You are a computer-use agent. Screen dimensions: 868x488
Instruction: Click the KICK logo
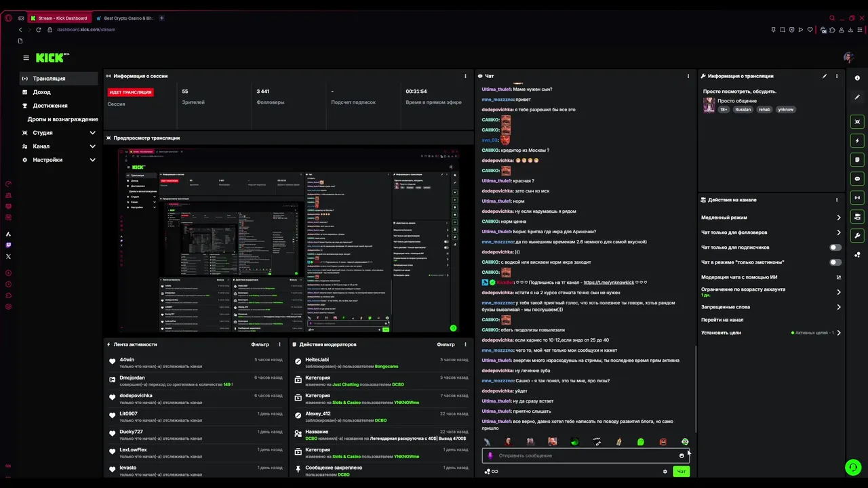[x=52, y=58]
